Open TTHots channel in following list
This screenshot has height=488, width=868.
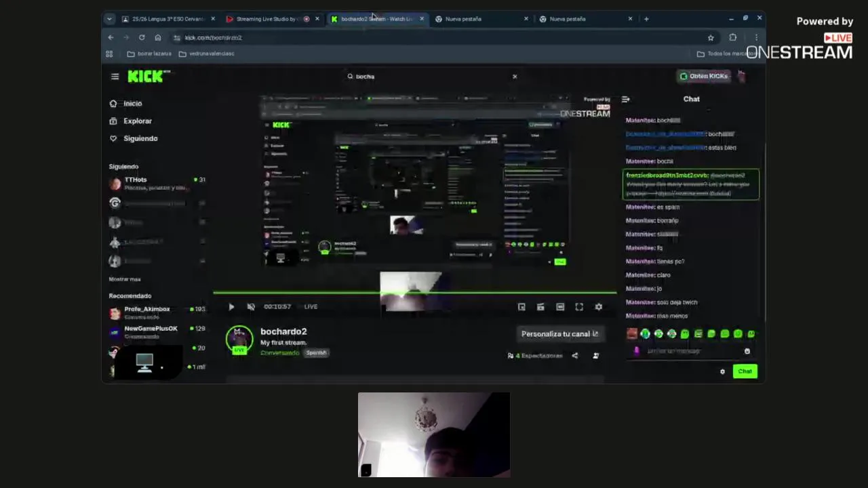click(x=157, y=183)
